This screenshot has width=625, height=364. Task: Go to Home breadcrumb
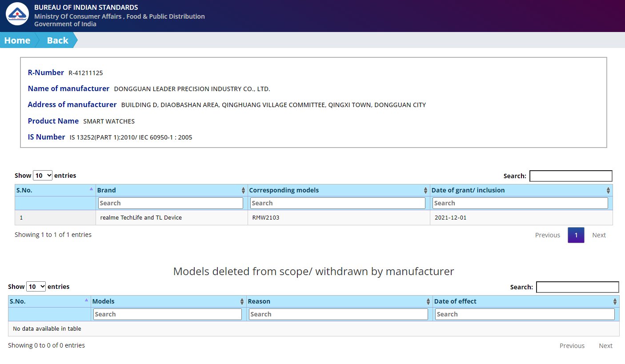click(x=17, y=40)
